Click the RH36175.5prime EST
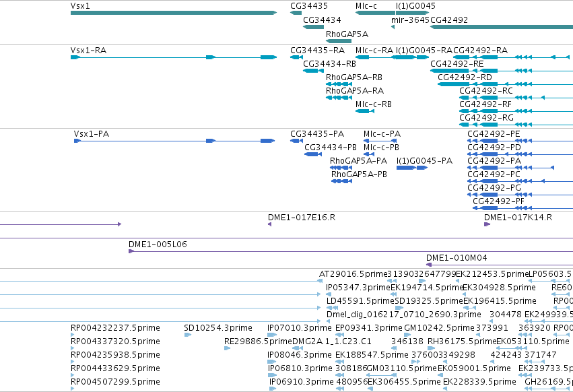Viewport: 573px width, 392px height. coord(431,348)
